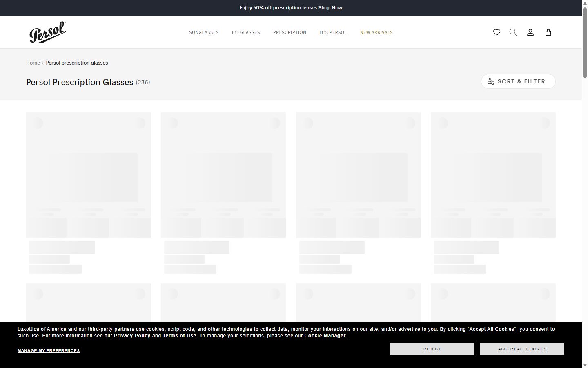Accept all cookies in the banner
Image resolution: width=588 pixels, height=368 pixels.
click(522, 349)
